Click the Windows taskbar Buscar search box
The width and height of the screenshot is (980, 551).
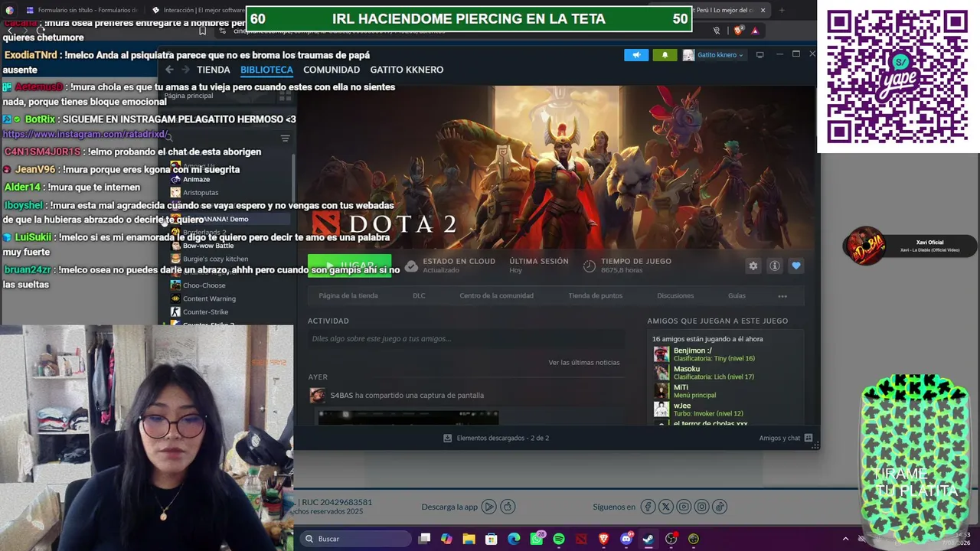355,539
